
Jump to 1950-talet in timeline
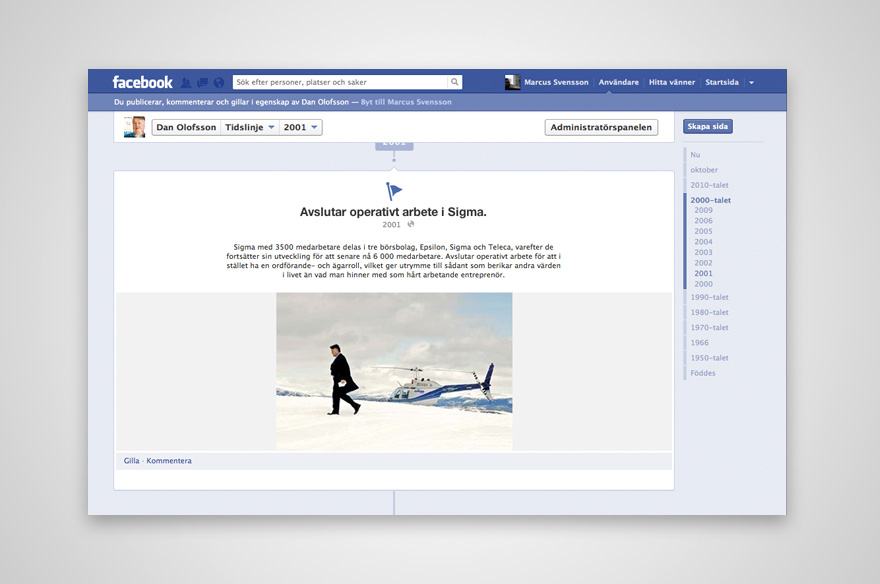[709, 358]
